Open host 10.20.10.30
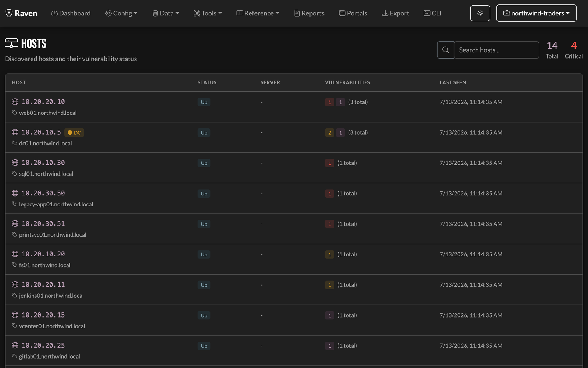 (x=43, y=163)
